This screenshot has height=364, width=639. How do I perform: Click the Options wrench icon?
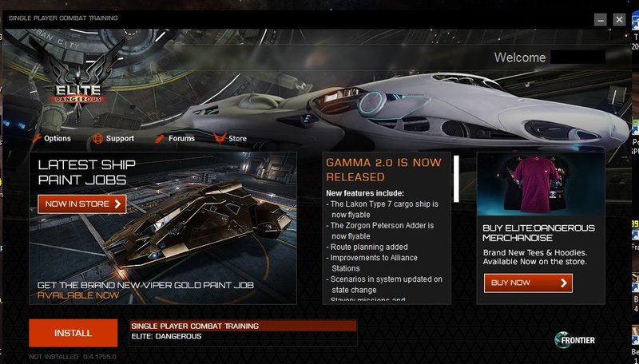tap(37, 138)
